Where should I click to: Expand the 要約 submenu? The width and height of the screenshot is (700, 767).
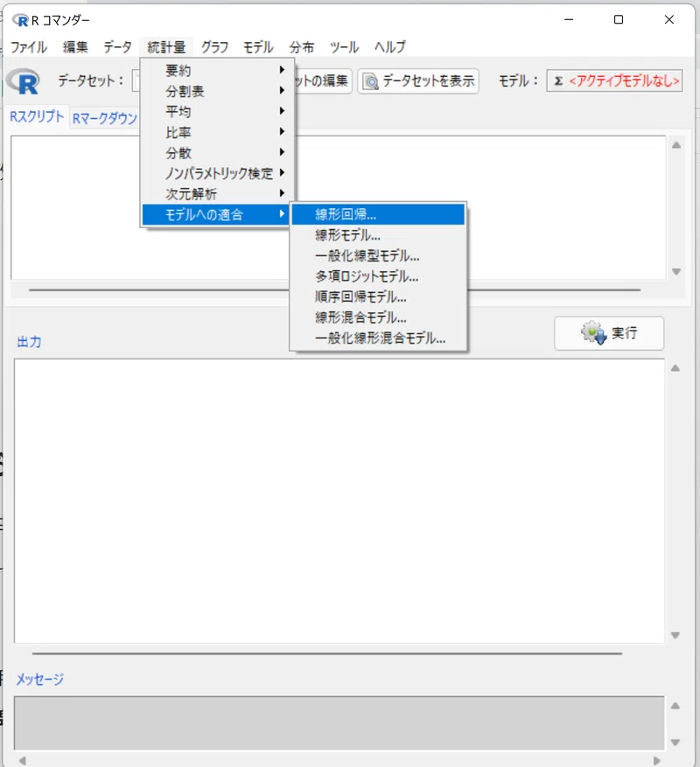215,71
